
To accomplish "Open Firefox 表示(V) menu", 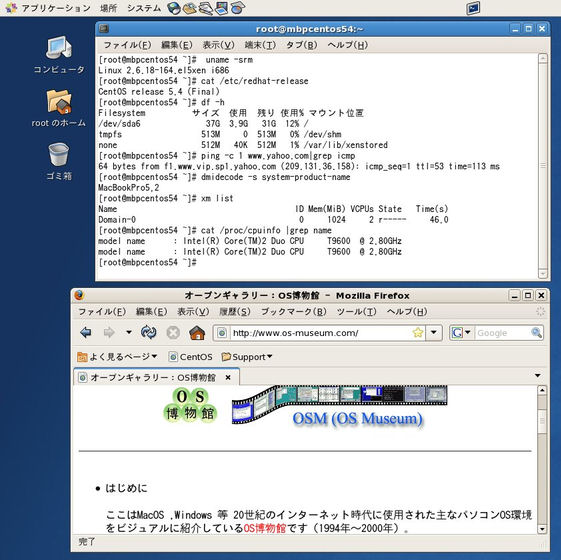I will click(x=193, y=312).
